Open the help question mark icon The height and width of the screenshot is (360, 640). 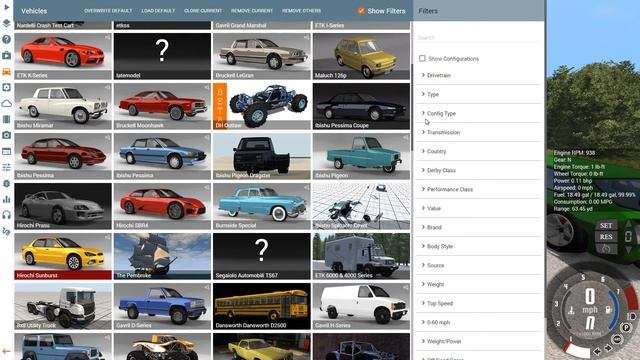(7, 39)
